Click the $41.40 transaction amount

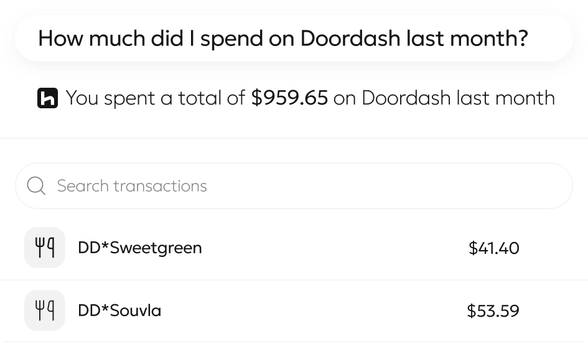493,248
